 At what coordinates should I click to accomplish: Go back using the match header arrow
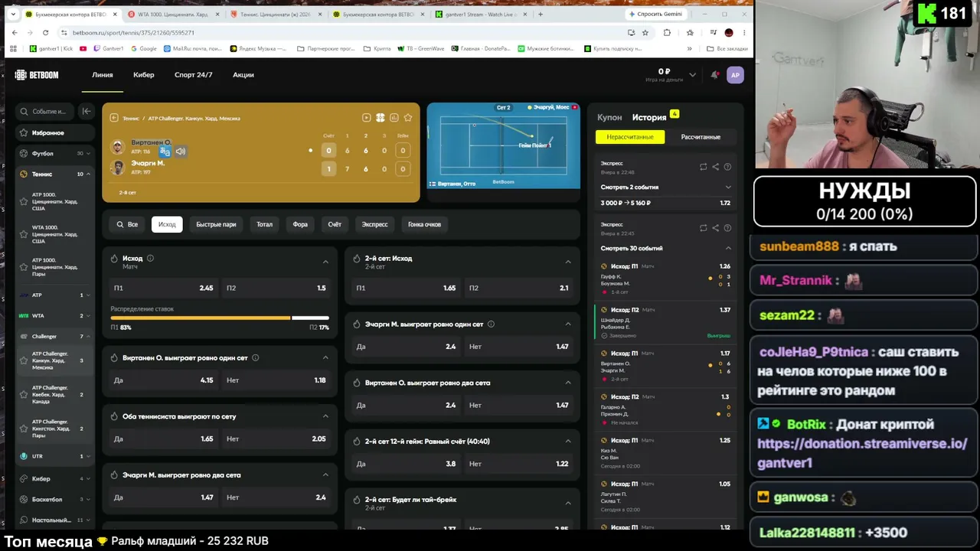114,118
